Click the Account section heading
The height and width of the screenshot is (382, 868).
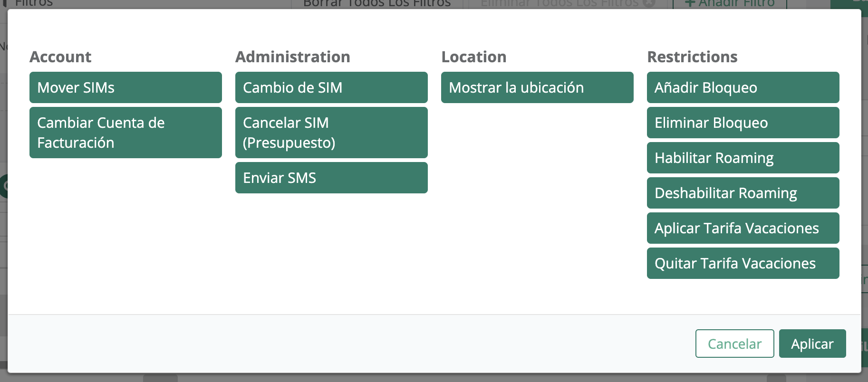click(60, 57)
